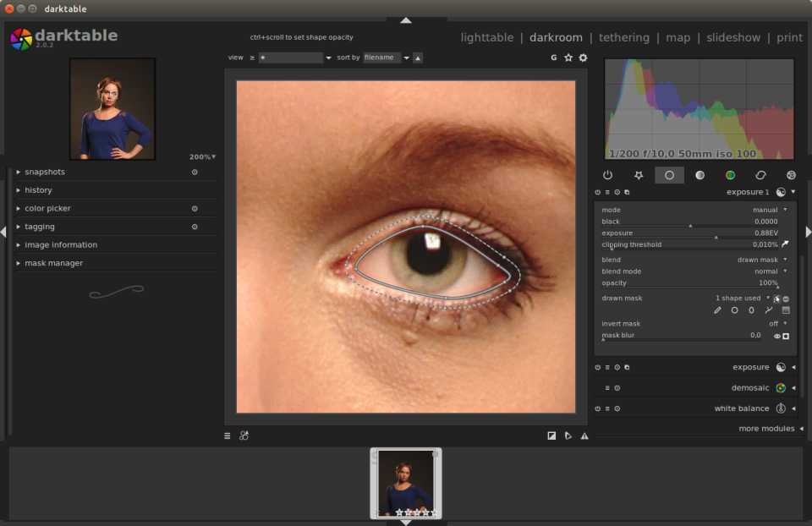Image resolution: width=812 pixels, height=526 pixels.
Task: Switch to darkroom view
Action: click(556, 37)
